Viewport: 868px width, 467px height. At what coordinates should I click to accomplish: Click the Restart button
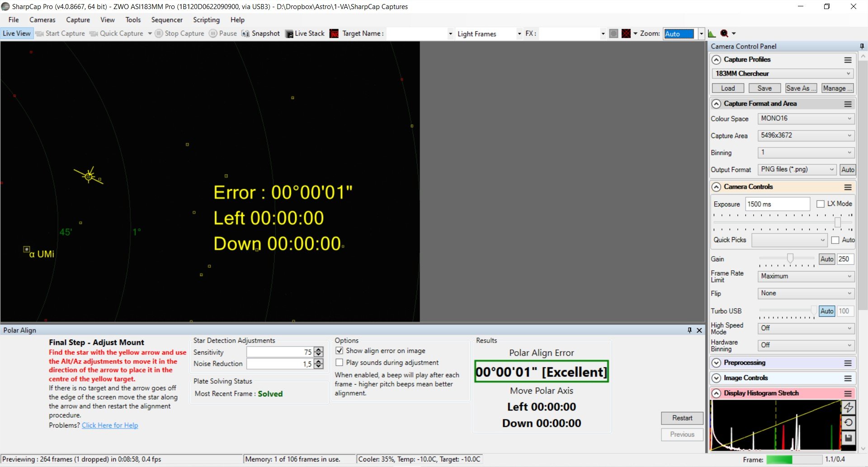click(682, 418)
